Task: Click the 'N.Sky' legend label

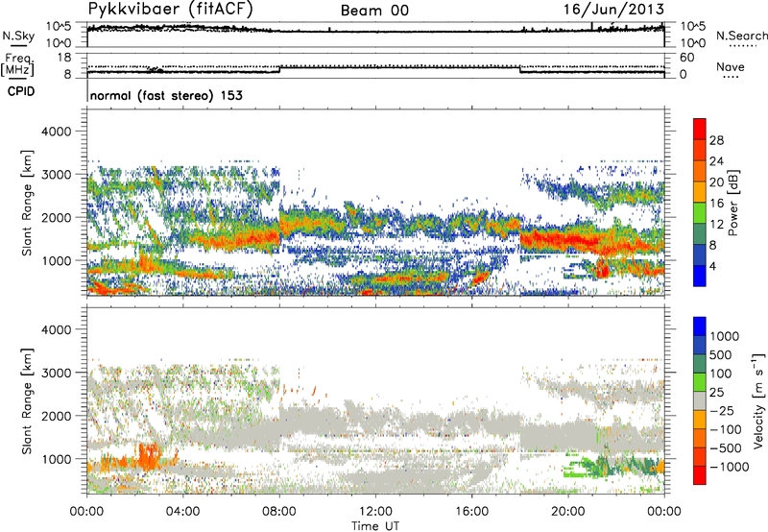Action: click(18, 36)
